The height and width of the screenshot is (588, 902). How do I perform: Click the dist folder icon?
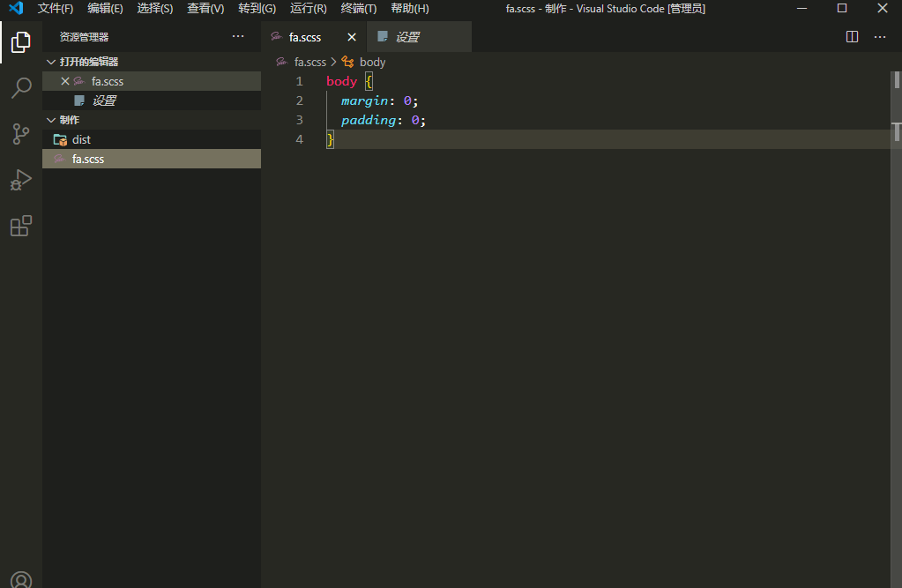(60, 140)
